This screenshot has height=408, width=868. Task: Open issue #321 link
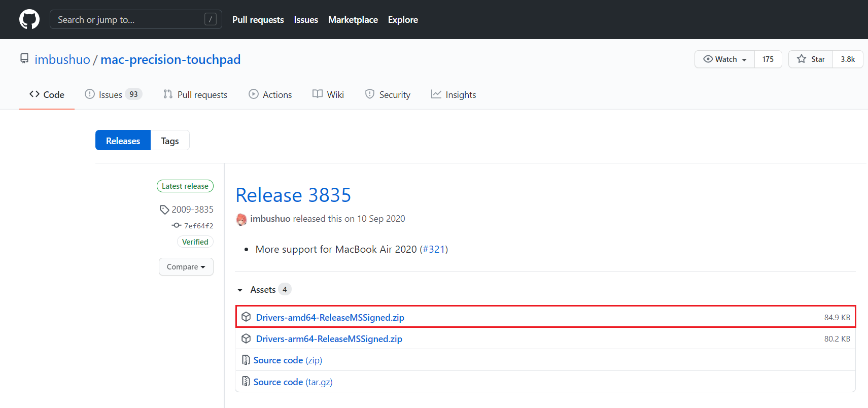[x=434, y=249]
